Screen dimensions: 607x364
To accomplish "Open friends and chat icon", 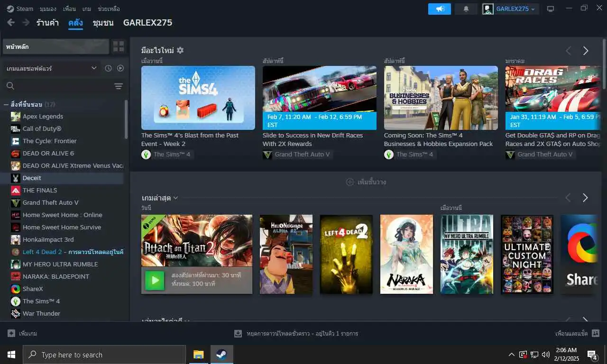I will [x=596, y=334].
